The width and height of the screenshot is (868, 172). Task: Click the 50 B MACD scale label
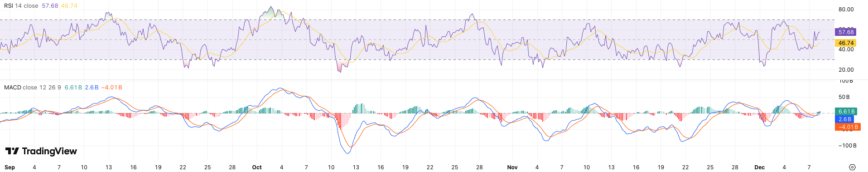click(x=844, y=97)
